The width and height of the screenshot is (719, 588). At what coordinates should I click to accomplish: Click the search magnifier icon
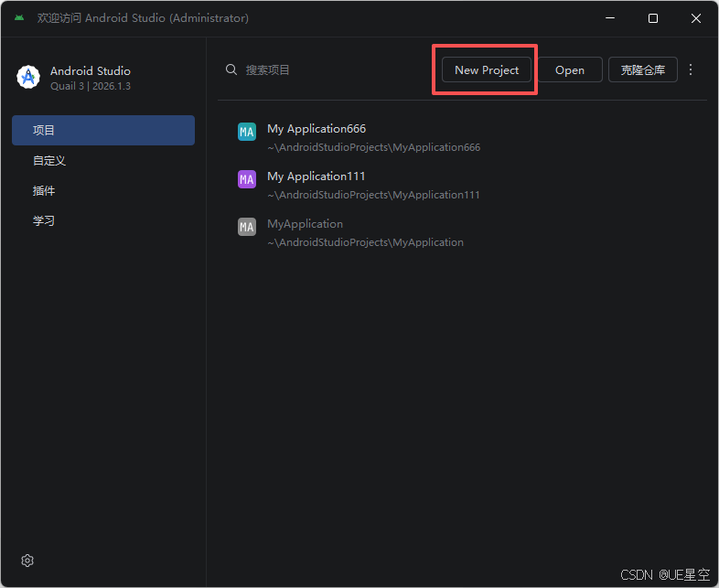[231, 69]
